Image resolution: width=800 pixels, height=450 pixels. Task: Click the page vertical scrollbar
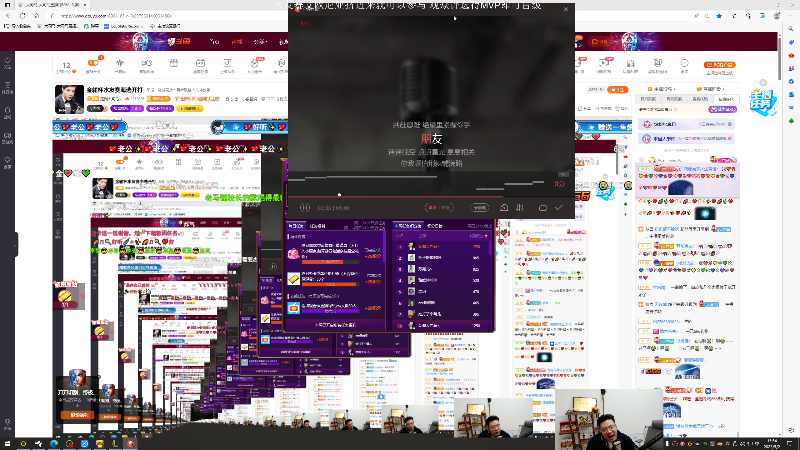(x=780, y=57)
